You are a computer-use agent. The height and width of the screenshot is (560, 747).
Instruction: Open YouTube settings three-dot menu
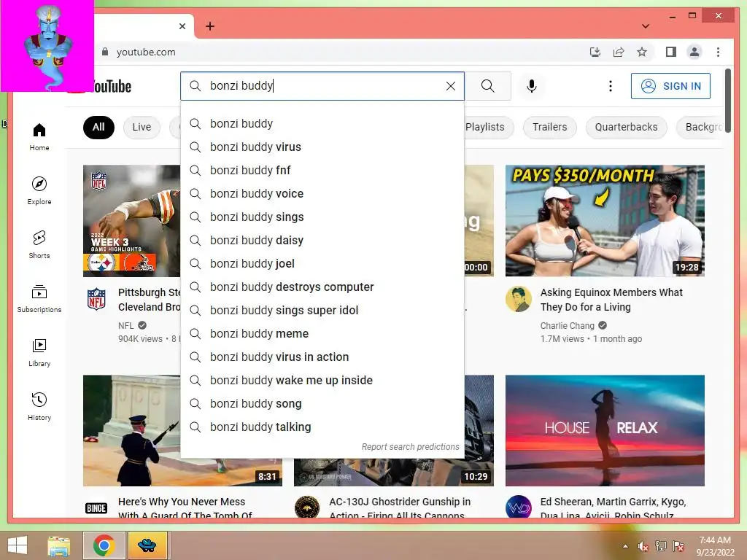coord(611,86)
